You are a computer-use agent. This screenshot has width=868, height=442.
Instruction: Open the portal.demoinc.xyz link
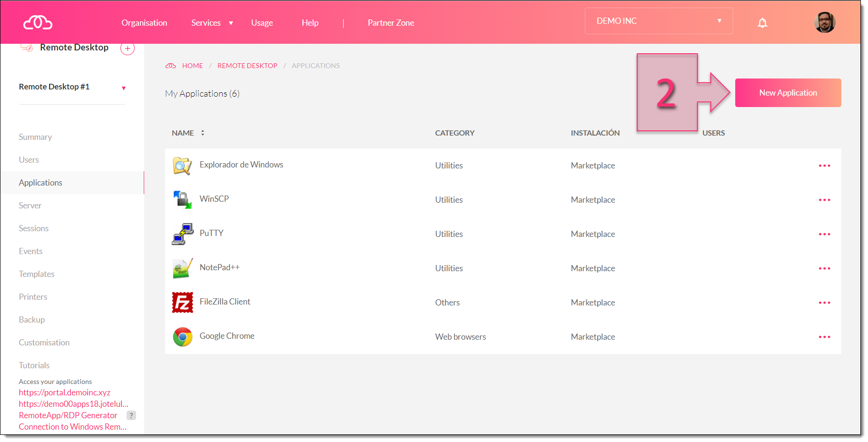(65, 393)
